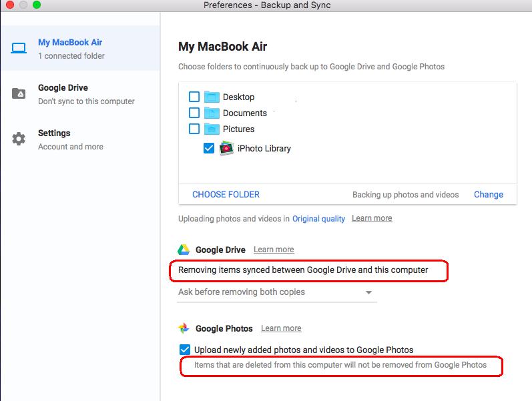Open Learn more next to Google Photos heading
Screen dimensions: 532x401
pos(281,328)
